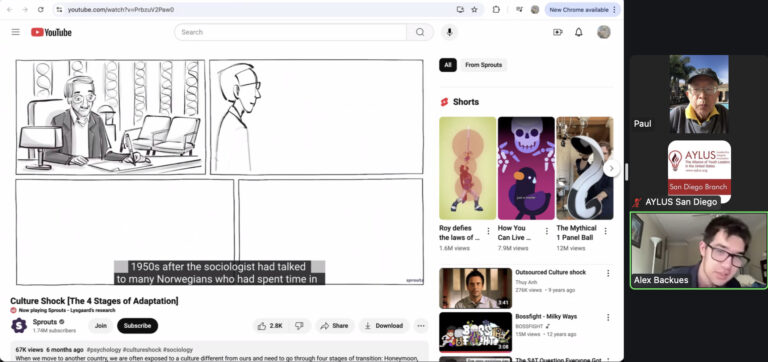Open the YouTube hamburger guide menu
This screenshot has height=362, width=768.
[x=16, y=32]
